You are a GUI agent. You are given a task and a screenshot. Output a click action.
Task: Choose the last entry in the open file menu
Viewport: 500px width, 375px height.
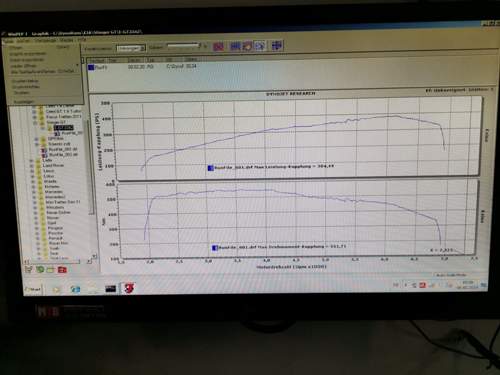coord(24,102)
